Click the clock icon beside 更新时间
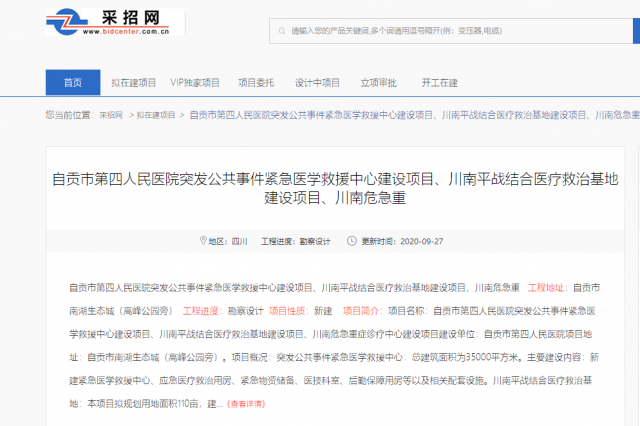This screenshot has width=640, height=426. coord(354,242)
